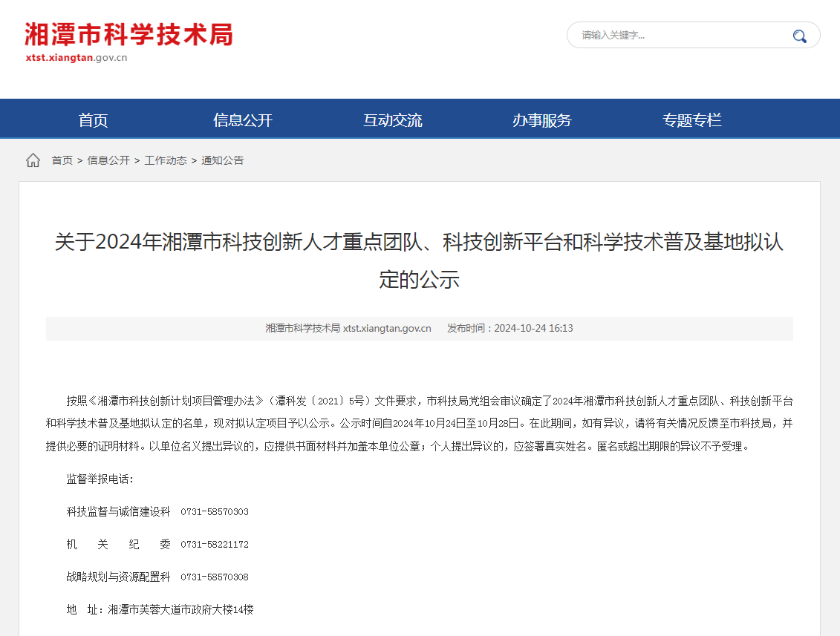Click the phone number 0731-58570303
The width and height of the screenshot is (840, 636).
pyautogui.click(x=215, y=512)
